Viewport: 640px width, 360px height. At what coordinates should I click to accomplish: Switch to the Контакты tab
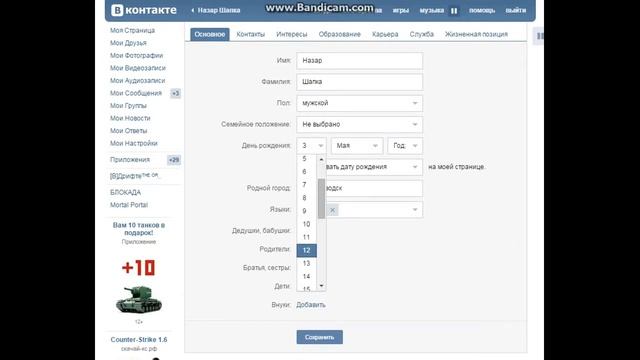(251, 34)
